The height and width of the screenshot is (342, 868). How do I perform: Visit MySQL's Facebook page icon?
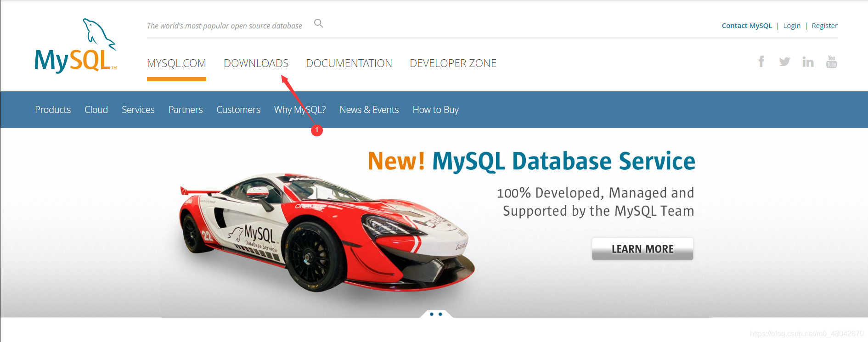(x=761, y=62)
